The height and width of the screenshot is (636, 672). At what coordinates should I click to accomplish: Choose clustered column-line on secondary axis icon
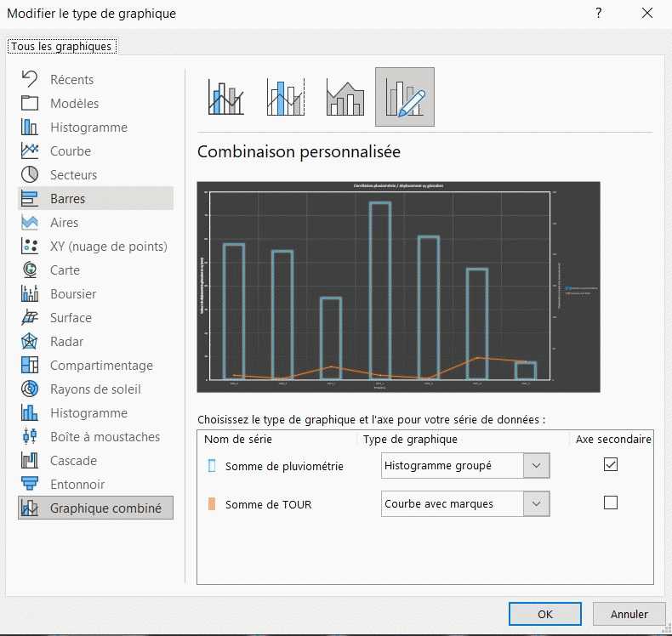click(x=286, y=97)
